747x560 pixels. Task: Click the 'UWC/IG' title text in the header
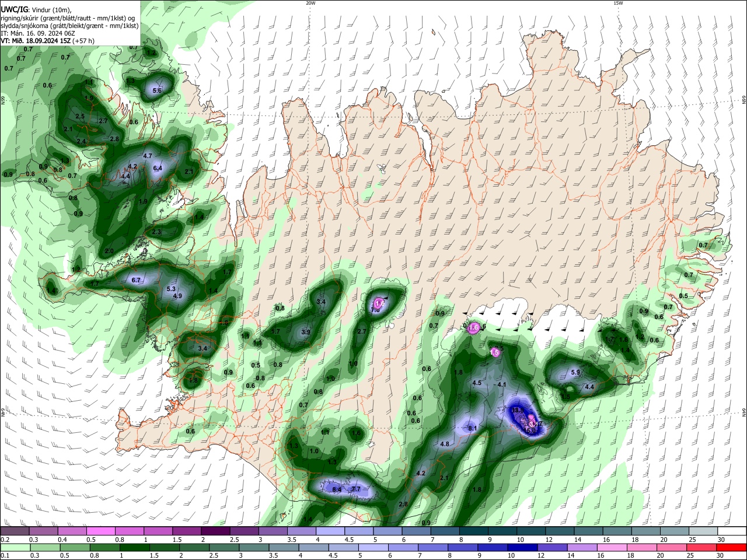[13, 10]
